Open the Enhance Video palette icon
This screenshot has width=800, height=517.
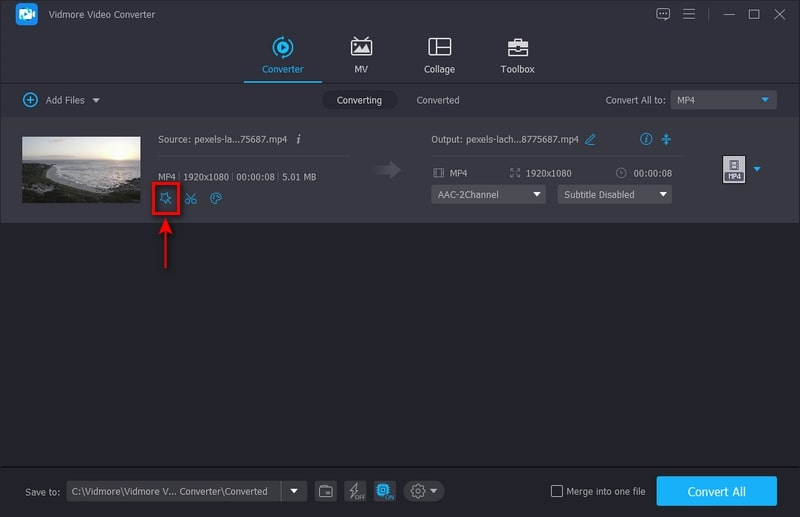(x=215, y=198)
